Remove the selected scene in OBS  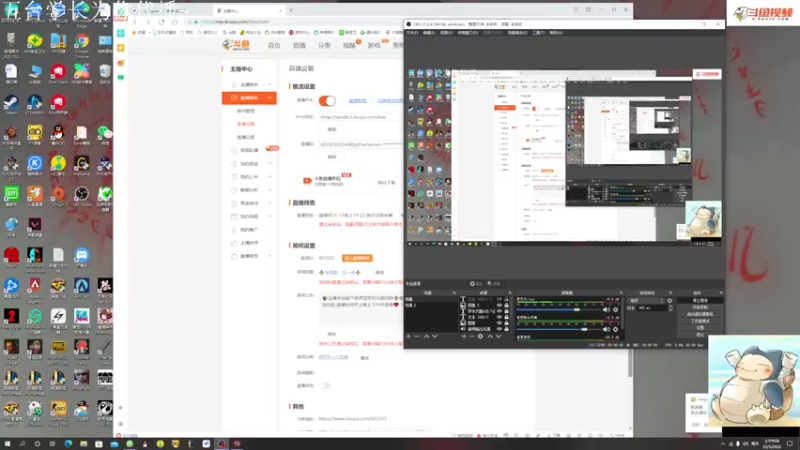click(417, 336)
